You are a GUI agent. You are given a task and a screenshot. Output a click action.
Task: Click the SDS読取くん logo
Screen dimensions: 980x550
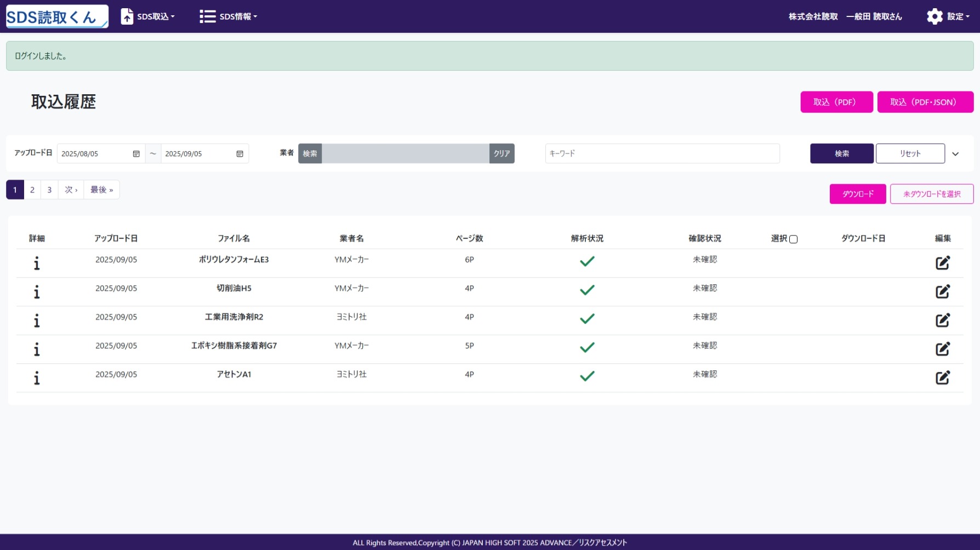(x=57, y=16)
